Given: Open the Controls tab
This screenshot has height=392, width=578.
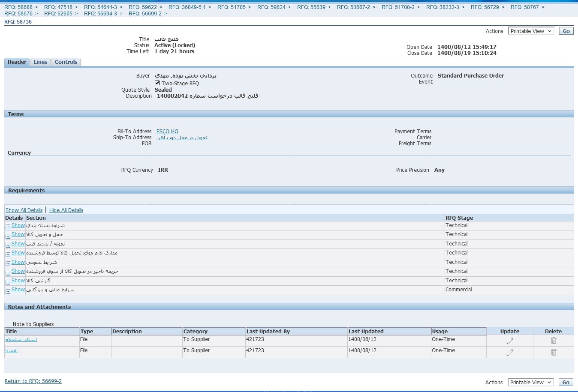Looking at the screenshot, I should 66,62.
